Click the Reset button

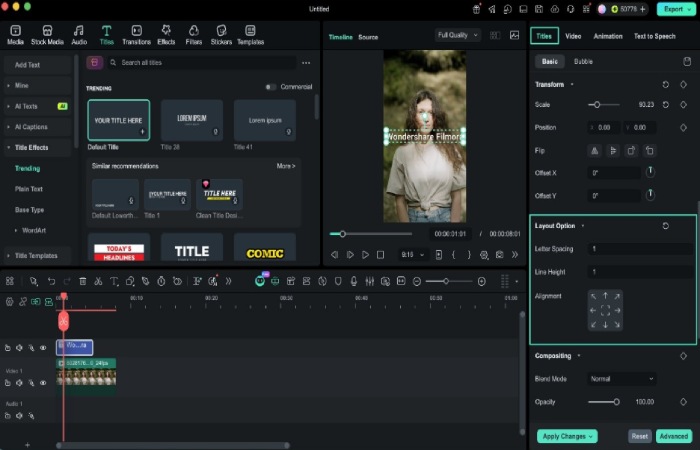click(x=640, y=436)
